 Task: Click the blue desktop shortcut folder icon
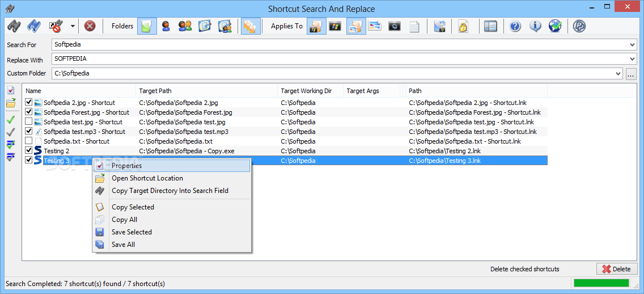[x=205, y=26]
